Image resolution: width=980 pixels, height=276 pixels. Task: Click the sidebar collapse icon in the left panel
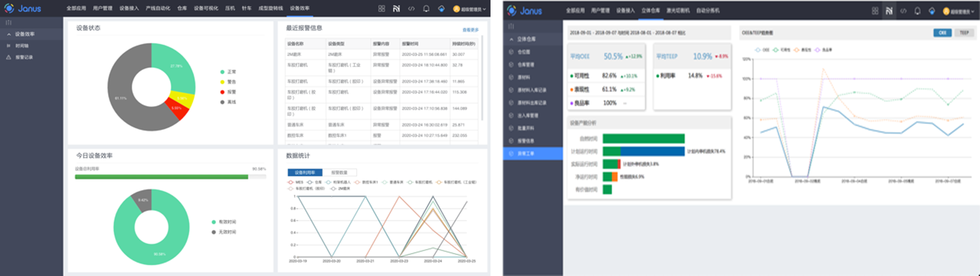point(8,23)
